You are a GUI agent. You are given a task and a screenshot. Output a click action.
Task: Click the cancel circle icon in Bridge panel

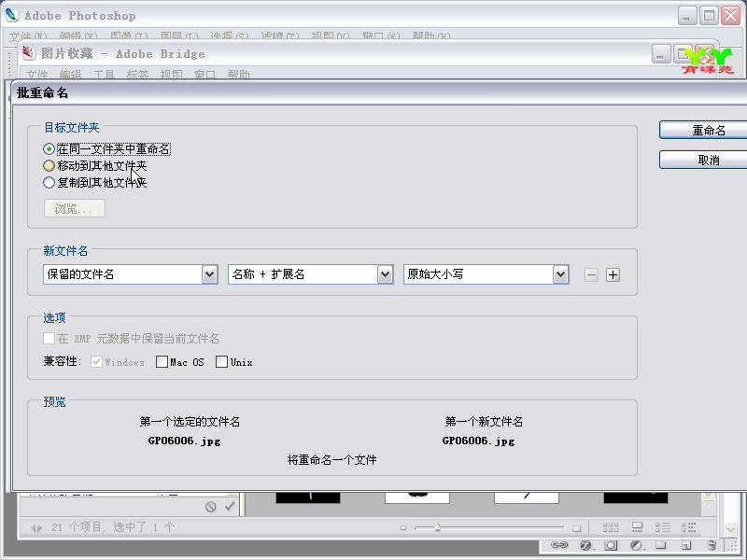click(x=211, y=507)
